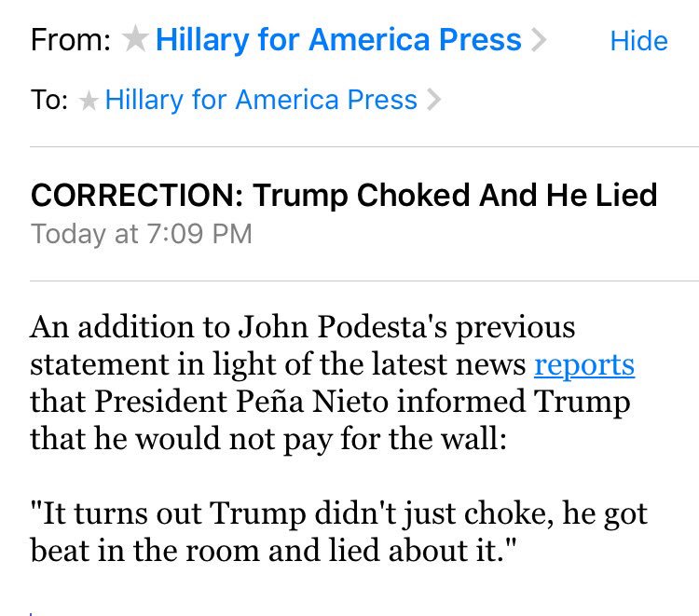Screen dimensions: 699x616
Task: Tap the VIP star beside the To recipient
Action: [89, 100]
